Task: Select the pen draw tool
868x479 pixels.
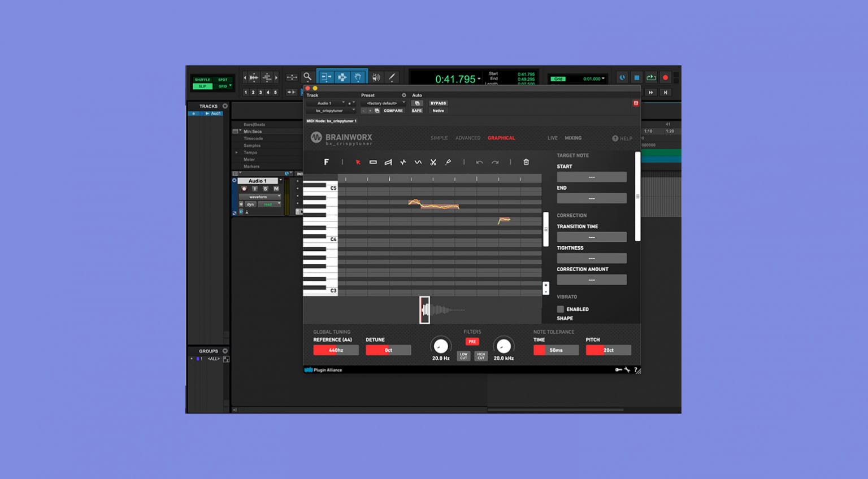Action: tap(448, 162)
